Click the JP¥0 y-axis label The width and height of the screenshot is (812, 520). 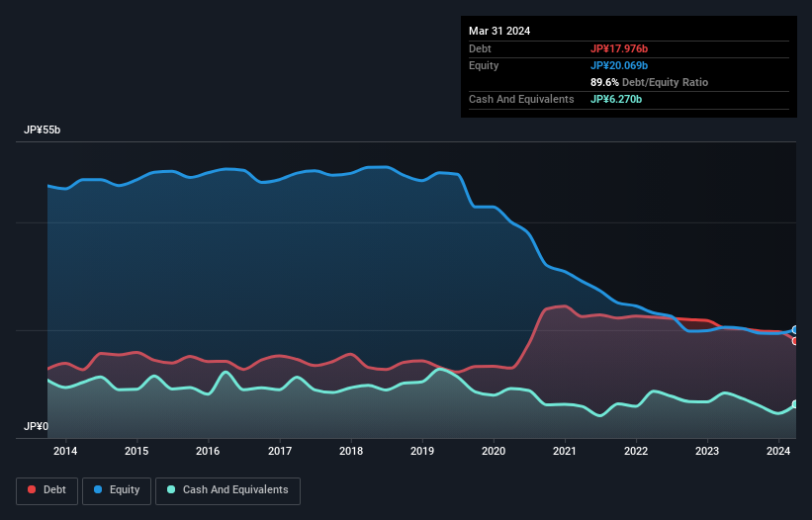click(36, 426)
